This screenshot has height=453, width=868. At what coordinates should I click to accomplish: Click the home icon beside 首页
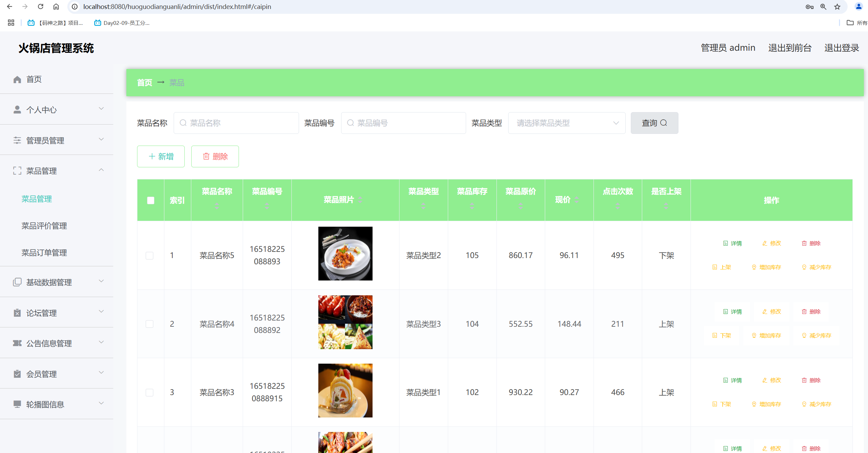pyautogui.click(x=17, y=79)
